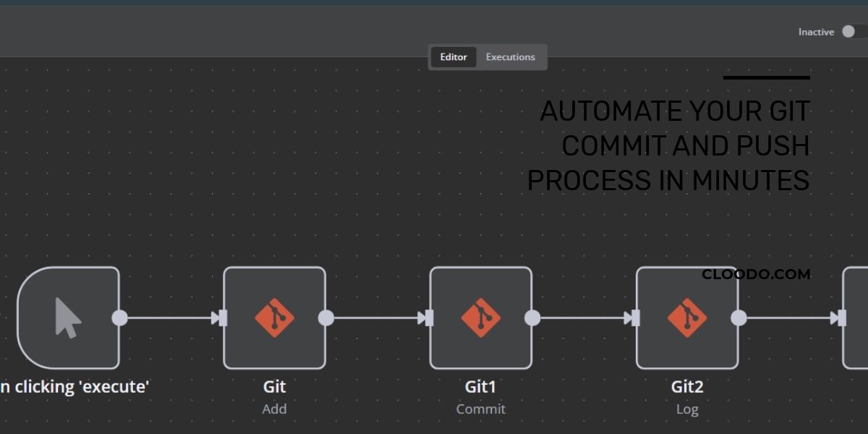Switch to the Executions tab
868x434 pixels.
point(511,57)
